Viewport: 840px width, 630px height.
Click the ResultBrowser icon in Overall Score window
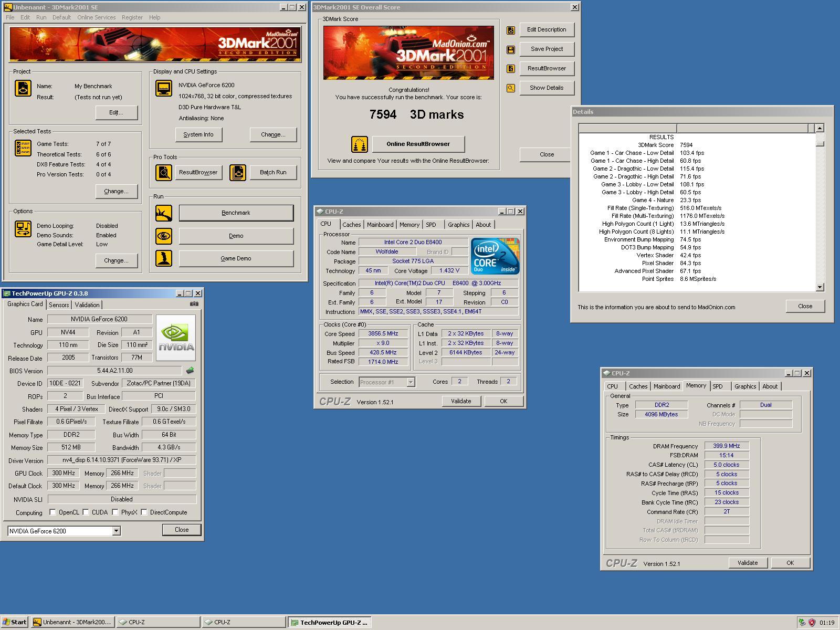tap(510, 68)
